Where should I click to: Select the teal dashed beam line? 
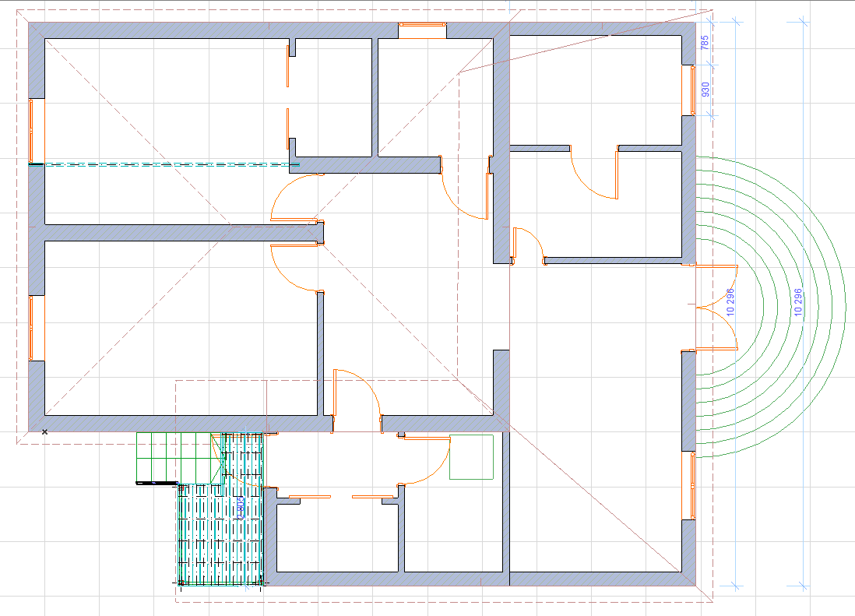coord(164,164)
